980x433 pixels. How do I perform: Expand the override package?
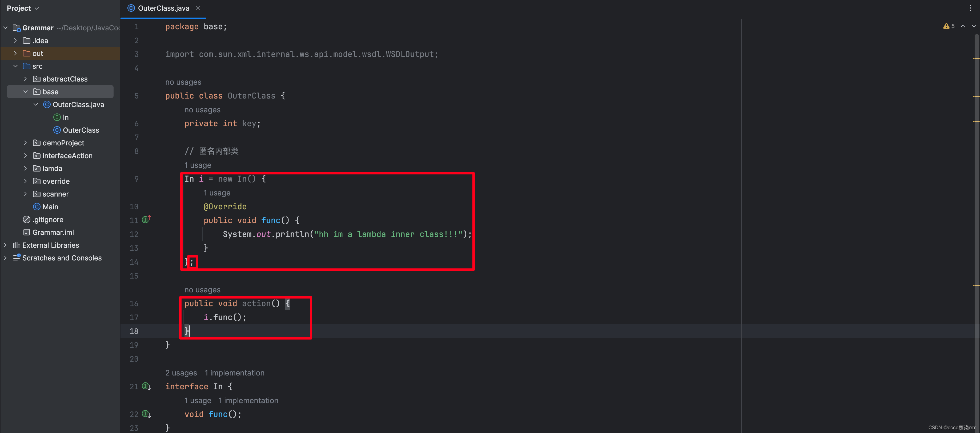coord(26,181)
